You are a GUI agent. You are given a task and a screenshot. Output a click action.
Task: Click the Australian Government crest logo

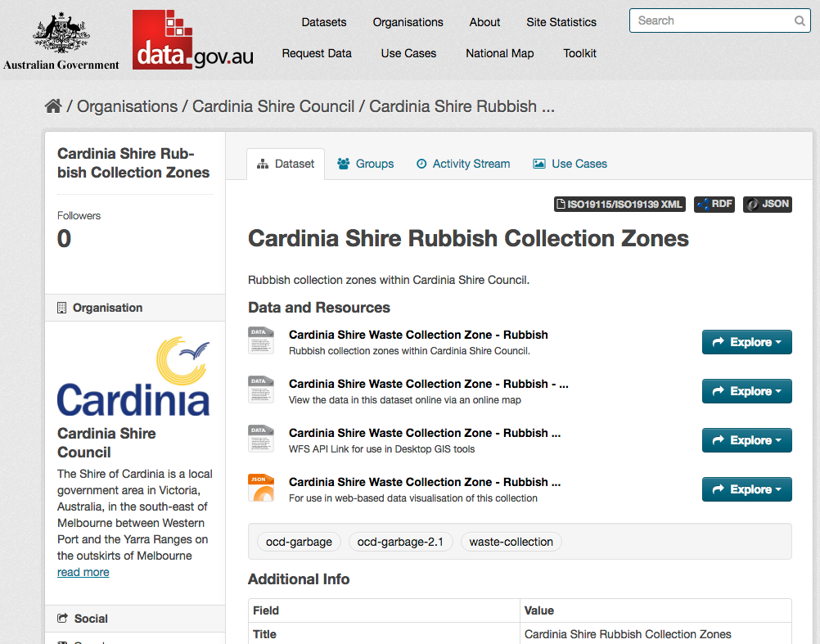tap(61, 40)
